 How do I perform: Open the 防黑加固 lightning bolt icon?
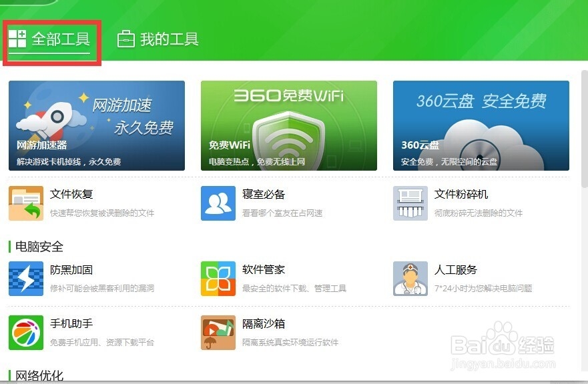click(25, 279)
